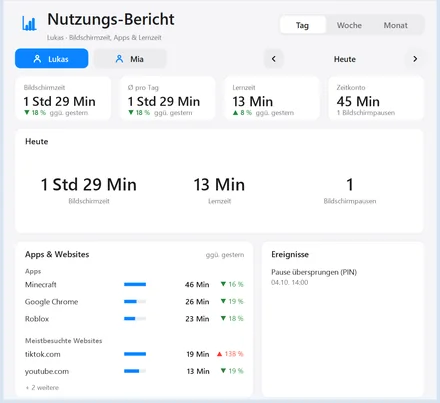Screen dimensions: 440x403
Task: Go to next day with right chevron
Action: 415,59
